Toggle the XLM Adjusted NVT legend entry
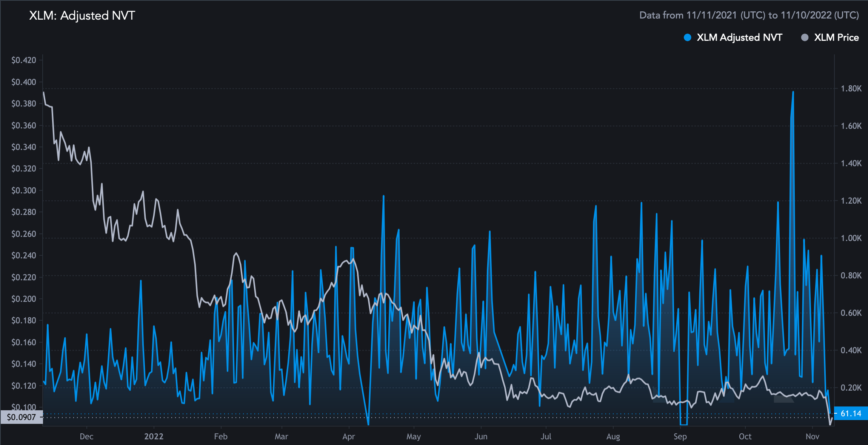 pos(739,37)
